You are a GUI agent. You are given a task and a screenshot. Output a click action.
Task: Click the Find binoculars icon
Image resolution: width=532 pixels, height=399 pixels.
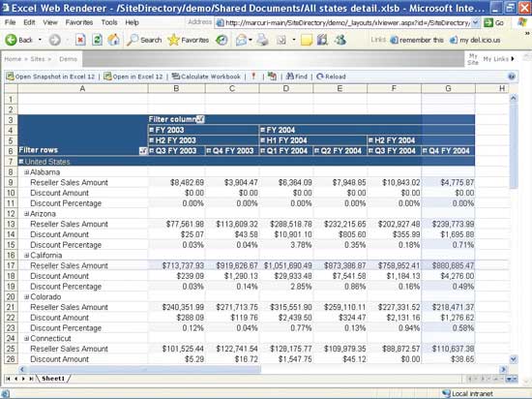pyautogui.click(x=290, y=77)
